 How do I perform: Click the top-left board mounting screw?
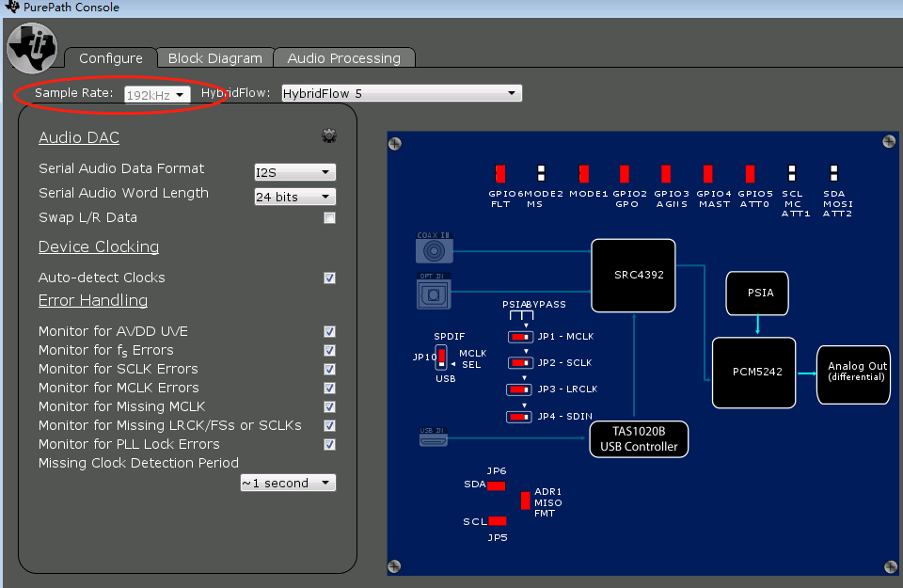tap(394, 144)
